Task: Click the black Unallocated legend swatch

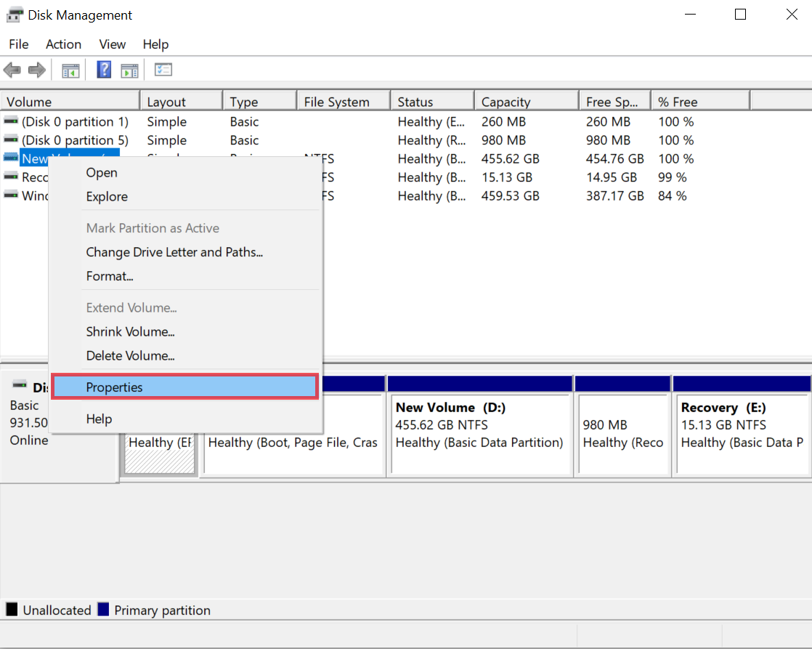Action: [x=12, y=609]
